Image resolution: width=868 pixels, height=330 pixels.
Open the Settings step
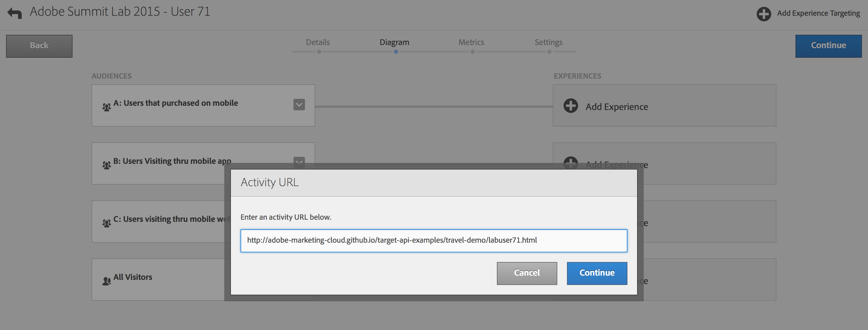[x=548, y=43]
